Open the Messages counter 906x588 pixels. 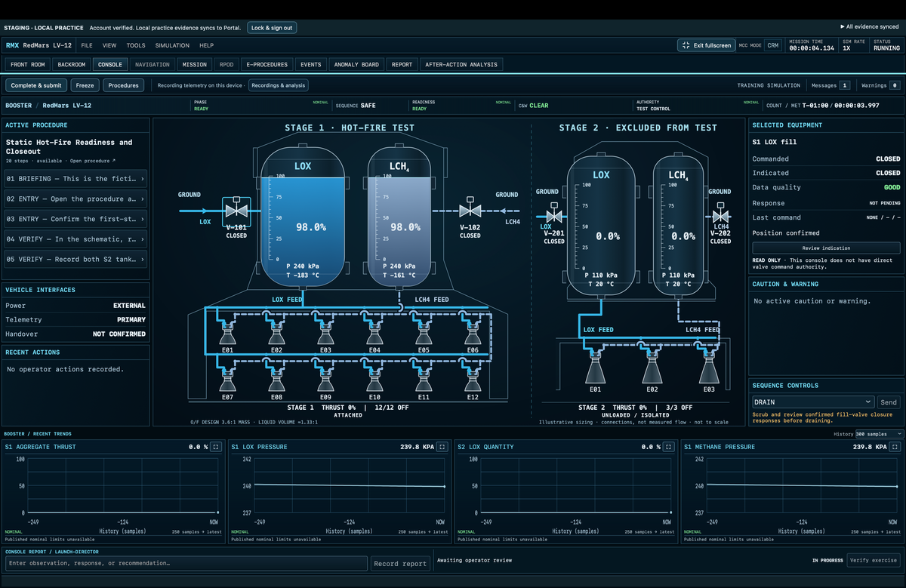(829, 85)
